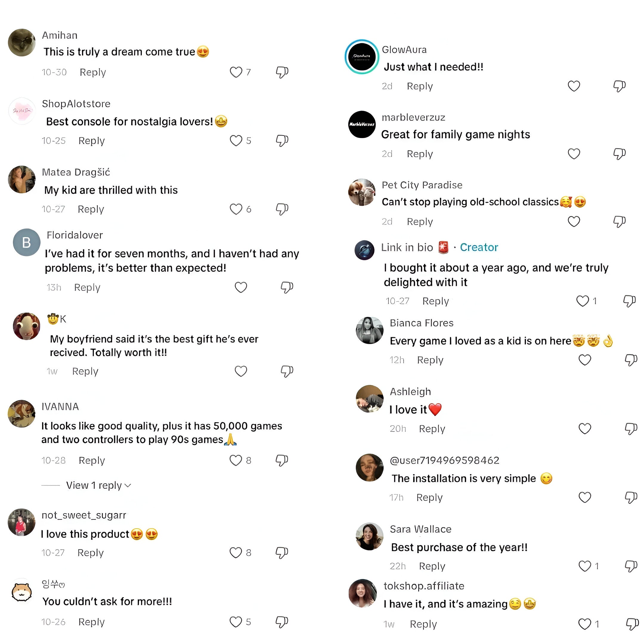The width and height of the screenshot is (644, 644).
Task: Open Floridalover's letter B avatar
Action: [27, 242]
